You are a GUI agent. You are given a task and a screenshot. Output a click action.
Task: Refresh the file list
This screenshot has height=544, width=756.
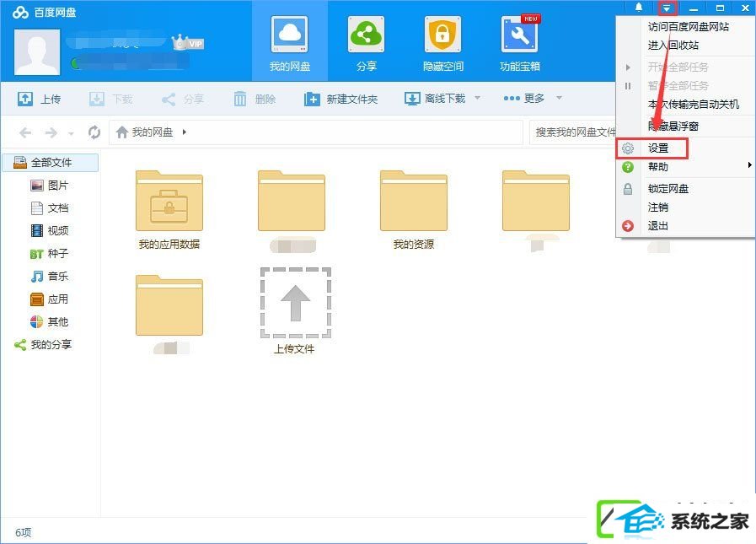point(94,132)
